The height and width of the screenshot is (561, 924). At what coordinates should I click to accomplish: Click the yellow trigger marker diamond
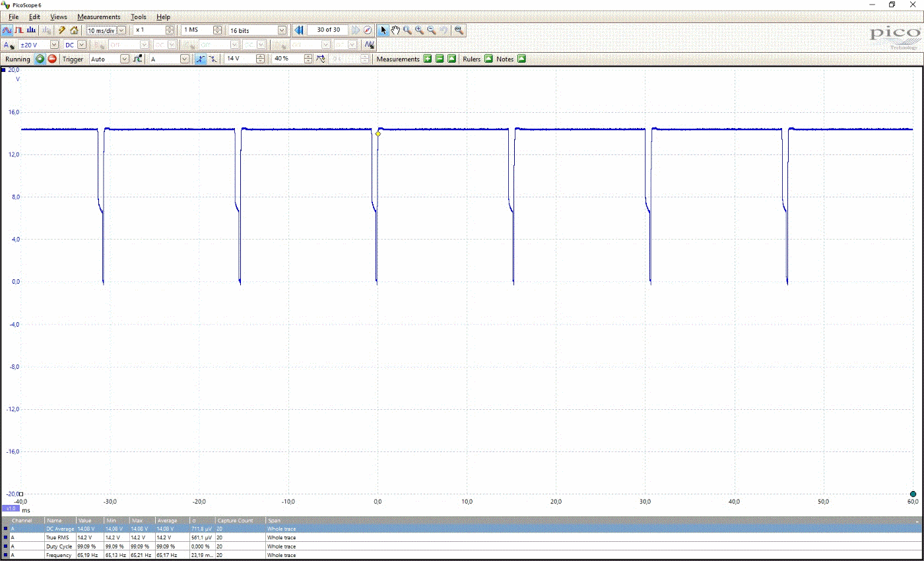pyautogui.click(x=378, y=134)
